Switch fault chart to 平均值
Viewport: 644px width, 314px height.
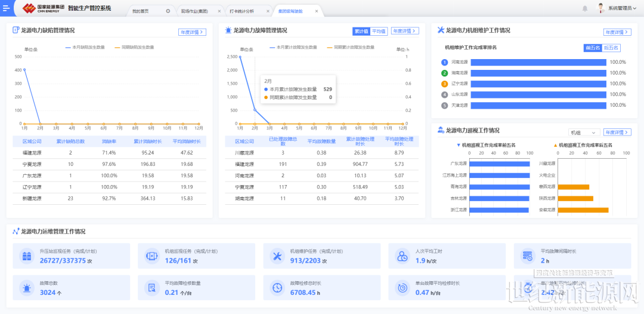379,31
